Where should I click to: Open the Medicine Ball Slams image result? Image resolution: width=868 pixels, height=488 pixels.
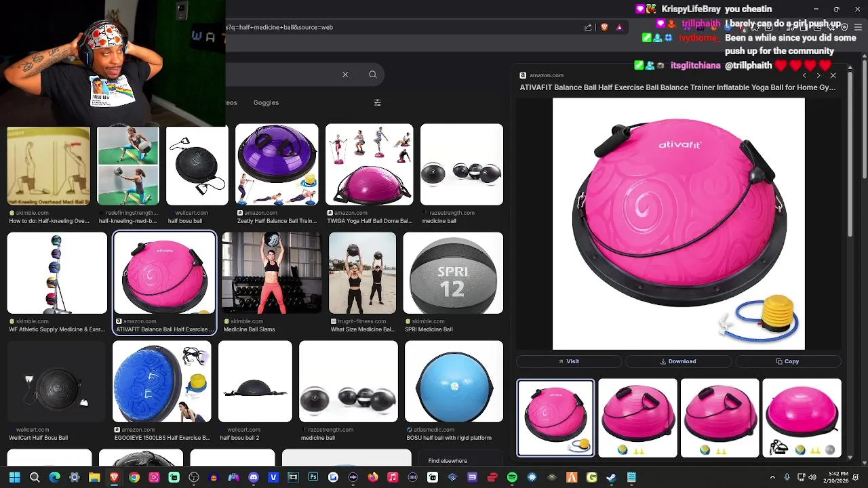coord(271,273)
